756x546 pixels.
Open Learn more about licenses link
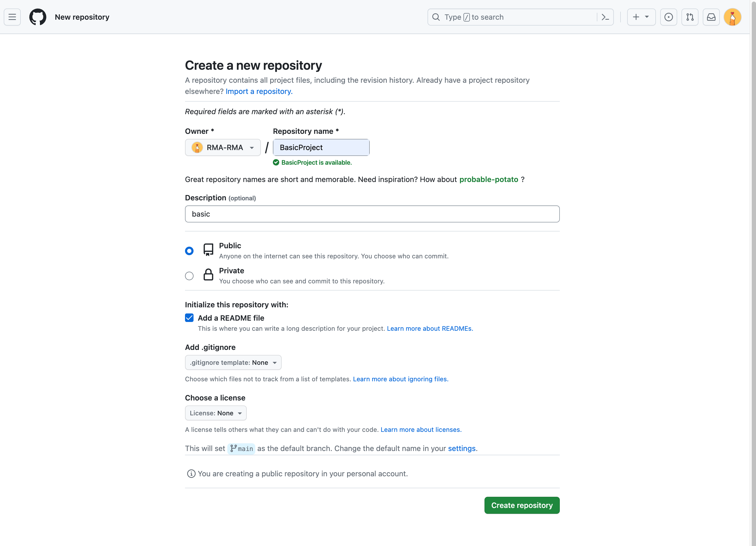[421, 430]
